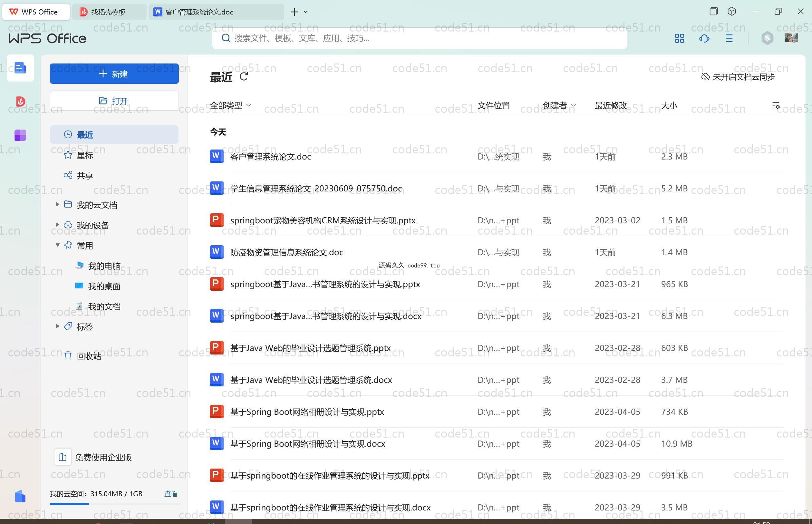The height and width of the screenshot is (524, 812).
Task: Click the cloud sync disabled icon
Action: pyautogui.click(x=705, y=77)
